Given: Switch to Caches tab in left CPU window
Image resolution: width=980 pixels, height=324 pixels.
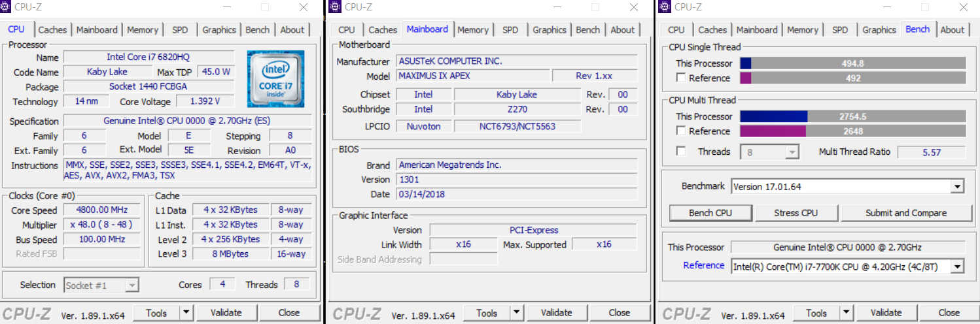Looking at the screenshot, I should [x=52, y=30].
